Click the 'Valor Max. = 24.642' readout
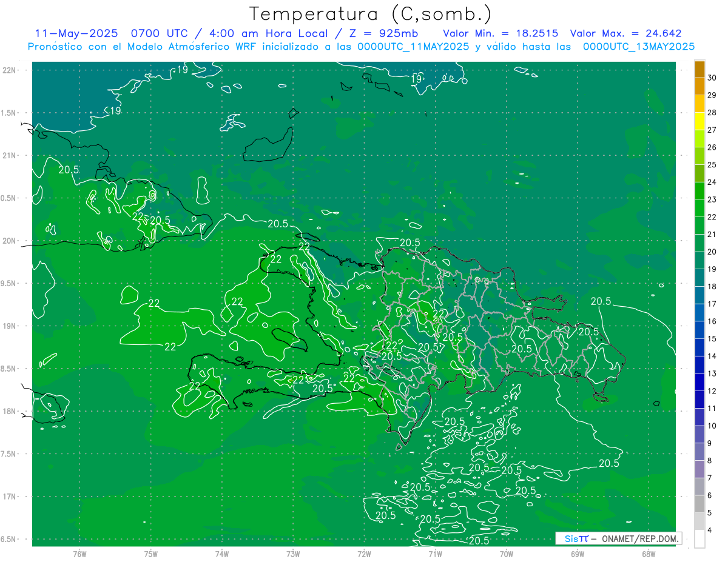This screenshot has width=728, height=562. pyautogui.click(x=626, y=33)
